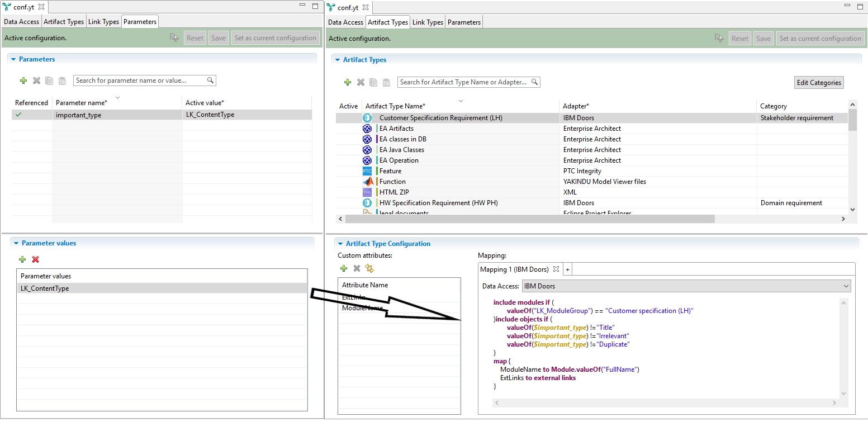This screenshot has width=868, height=431.
Task: Click Stakeholder requirement category cell
Action: coord(803,118)
